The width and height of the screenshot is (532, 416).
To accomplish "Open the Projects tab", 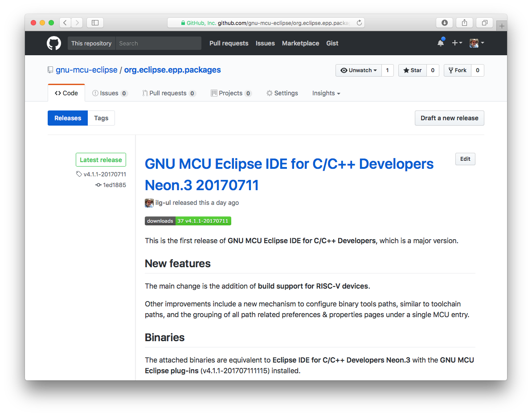I will click(231, 93).
